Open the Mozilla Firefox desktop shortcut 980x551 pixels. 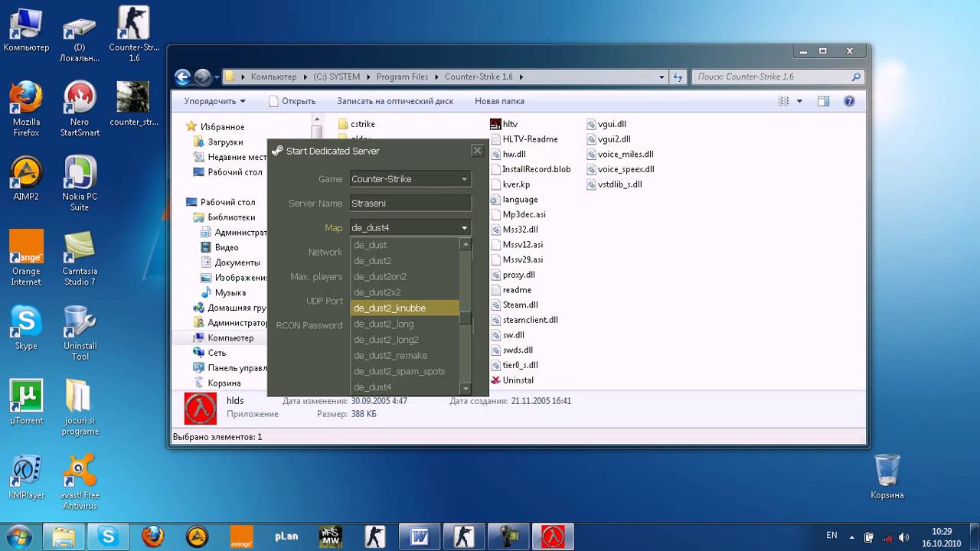(26, 109)
